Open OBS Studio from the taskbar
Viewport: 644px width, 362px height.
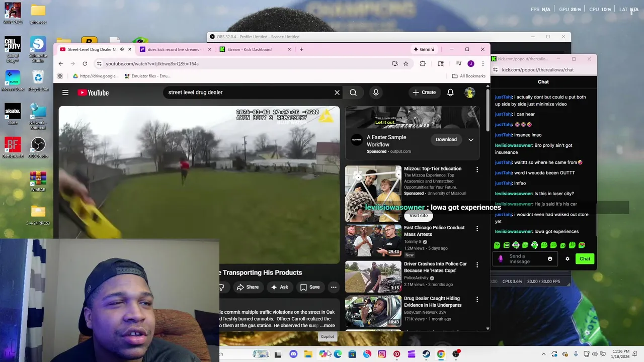[456, 354]
